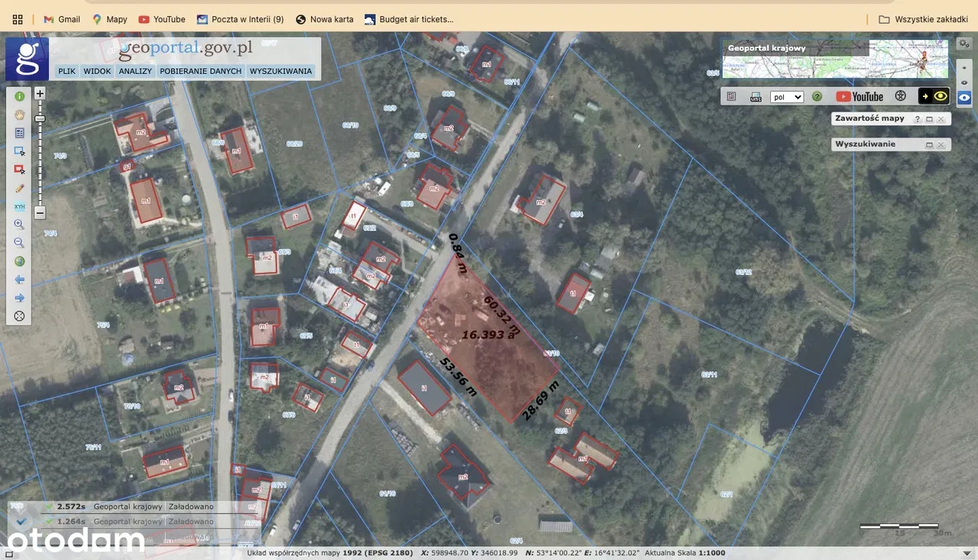The image size is (978, 560).
Task: Open the POBIERANIE DANYCH menu
Action: click(200, 71)
